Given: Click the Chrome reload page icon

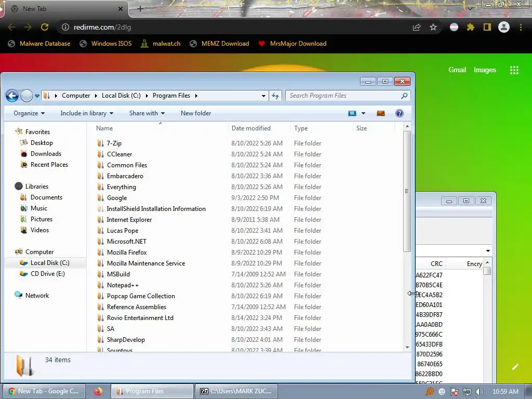Looking at the screenshot, I should (x=45, y=27).
